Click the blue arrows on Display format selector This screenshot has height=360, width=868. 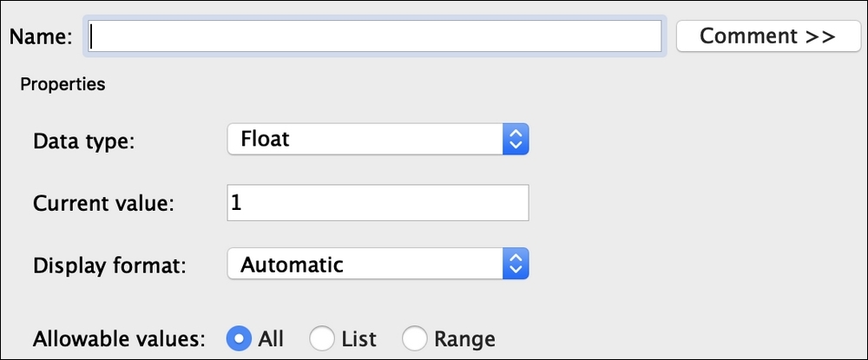pos(516,264)
